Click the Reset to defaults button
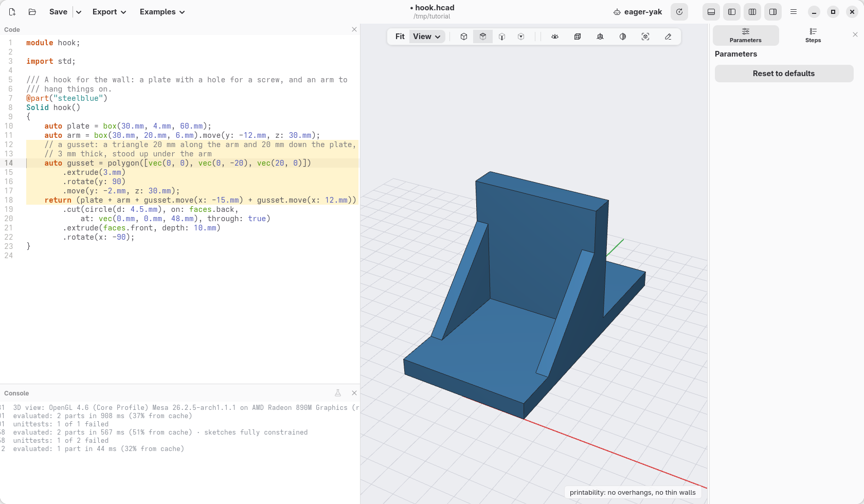This screenshot has height=504, width=864. [784, 74]
